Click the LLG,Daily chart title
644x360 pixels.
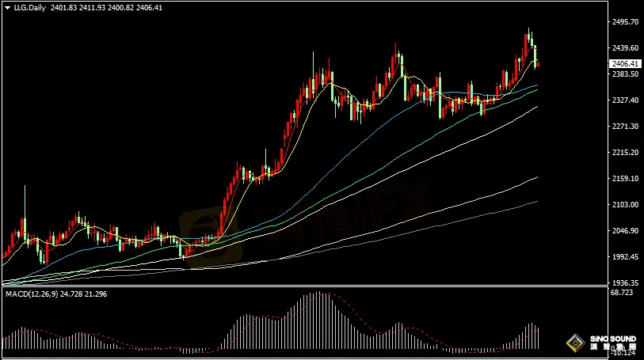(29, 7)
